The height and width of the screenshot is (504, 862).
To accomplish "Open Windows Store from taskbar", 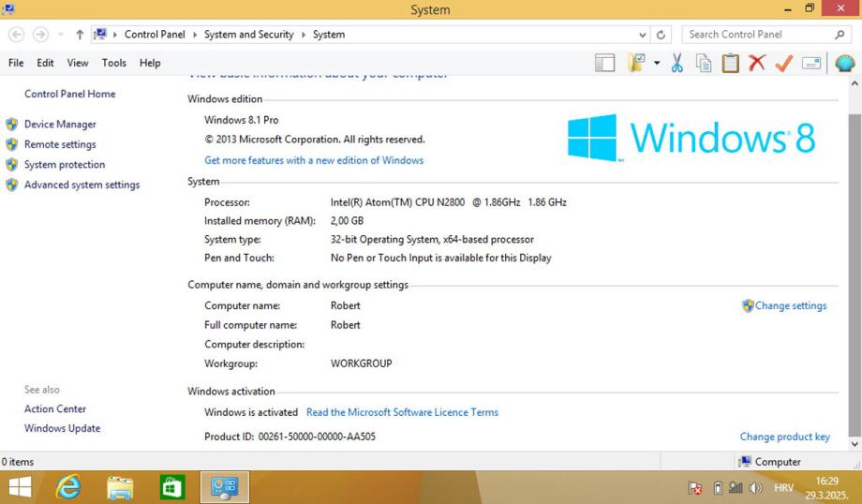I will (172, 487).
